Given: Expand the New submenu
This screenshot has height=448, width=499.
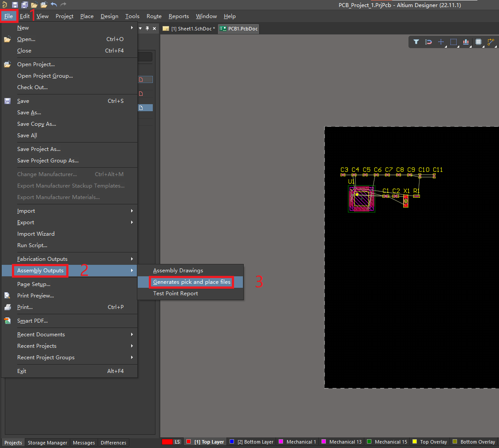Looking at the screenshot, I should [69, 28].
